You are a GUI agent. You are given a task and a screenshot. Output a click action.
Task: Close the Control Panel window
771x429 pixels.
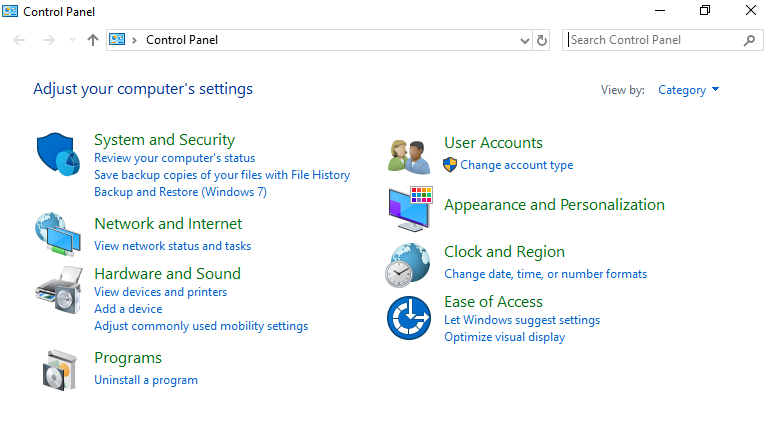(x=751, y=10)
